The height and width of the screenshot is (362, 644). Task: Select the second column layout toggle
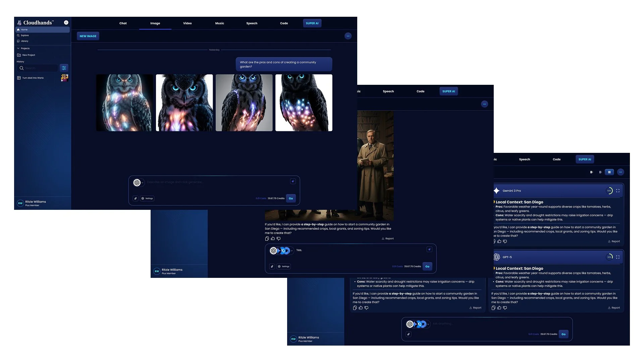tap(600, 172)
